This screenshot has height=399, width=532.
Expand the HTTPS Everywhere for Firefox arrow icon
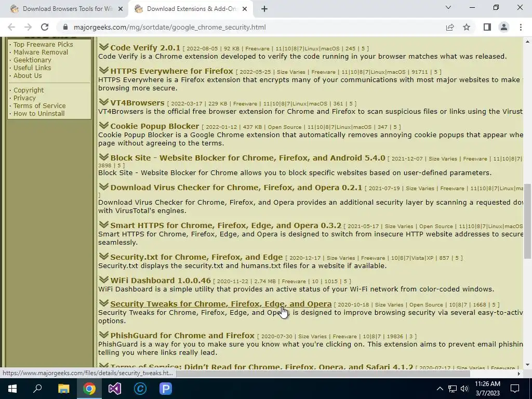(x=103, y=71)
